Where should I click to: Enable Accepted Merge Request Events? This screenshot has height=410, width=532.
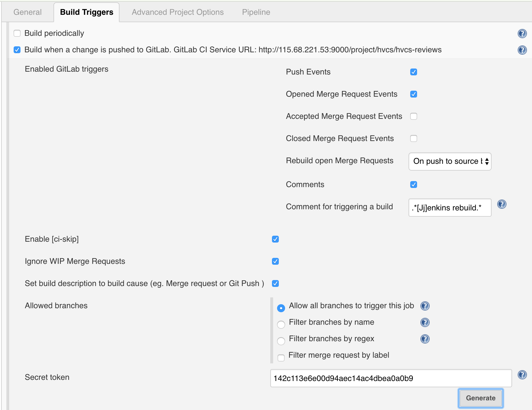tap(414, 116)
